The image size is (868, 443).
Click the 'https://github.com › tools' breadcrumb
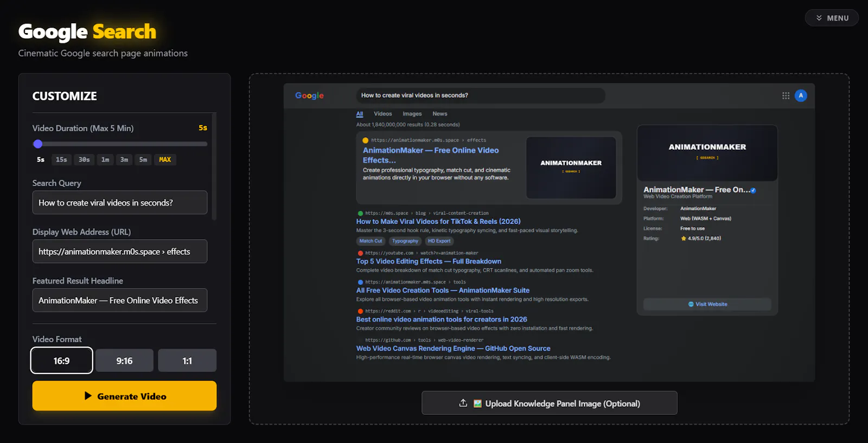(424, 341)
